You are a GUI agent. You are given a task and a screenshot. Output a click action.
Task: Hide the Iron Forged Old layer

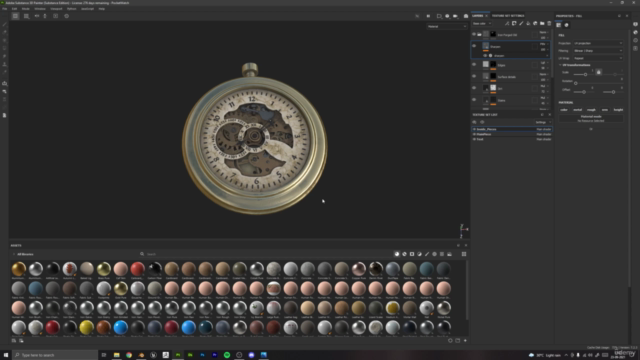pyautogui.click(x=474, y=35)
